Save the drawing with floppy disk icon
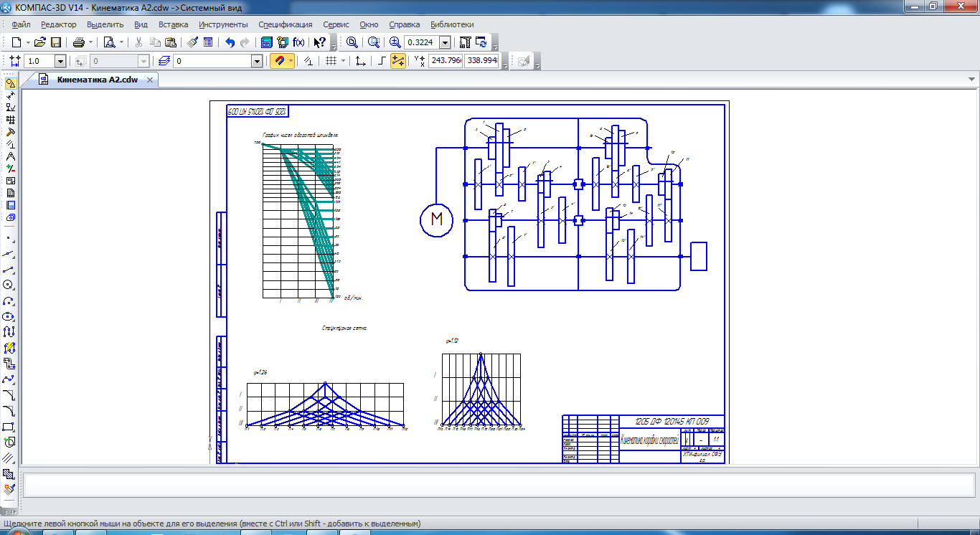This screenshot has height=535, width=980. (55, 42)
